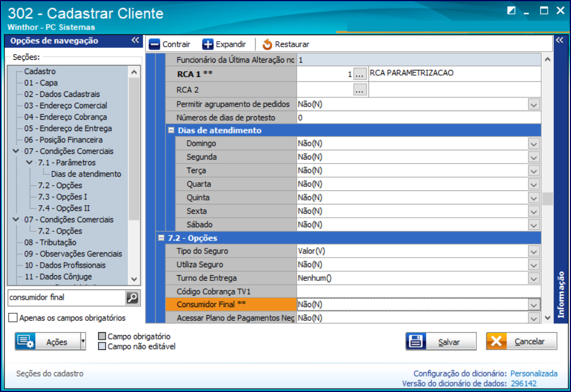571x392 pixels.
Task: Click the Código Cobrança TV1 field
Action: (419, 292)
